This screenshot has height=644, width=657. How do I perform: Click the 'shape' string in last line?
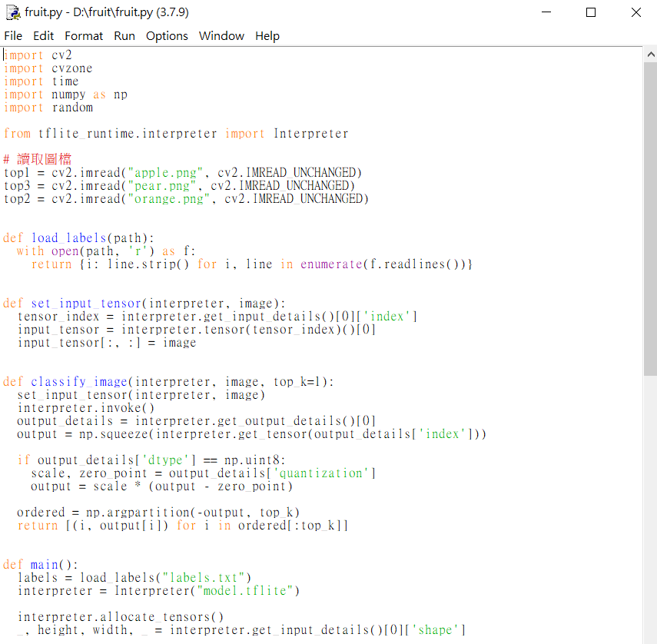tap(436, 629)
